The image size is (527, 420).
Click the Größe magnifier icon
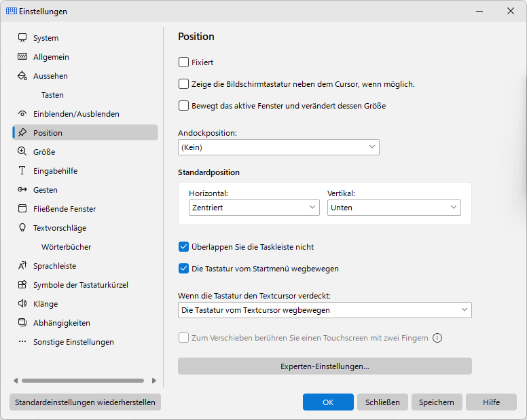[x=22, y=151]
